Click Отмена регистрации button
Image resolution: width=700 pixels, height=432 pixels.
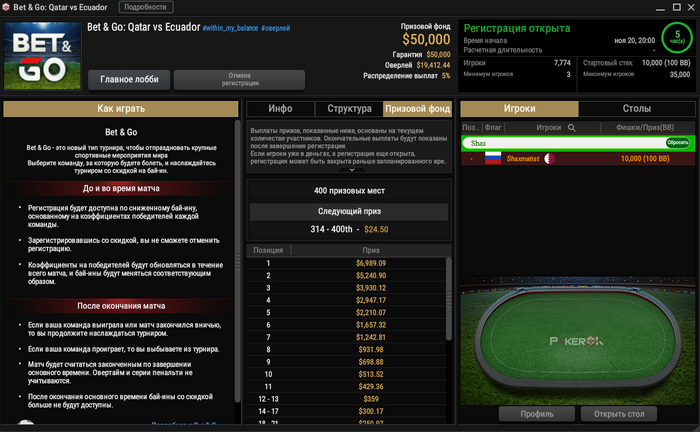[x=240, y=79]
